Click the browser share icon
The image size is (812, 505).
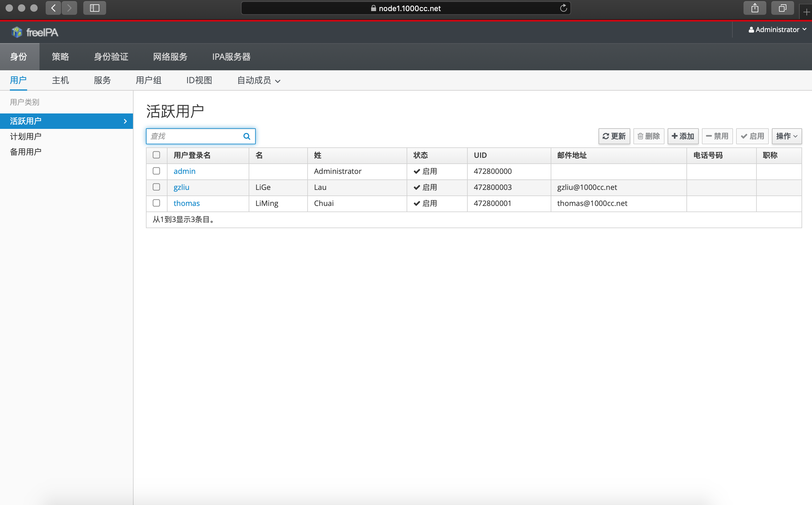[x=755, y=8]
